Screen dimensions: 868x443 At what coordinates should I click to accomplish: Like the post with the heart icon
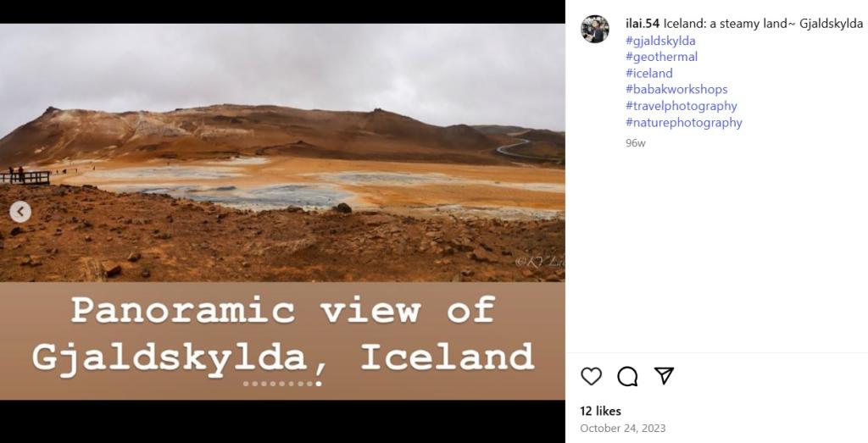point(591,376)
